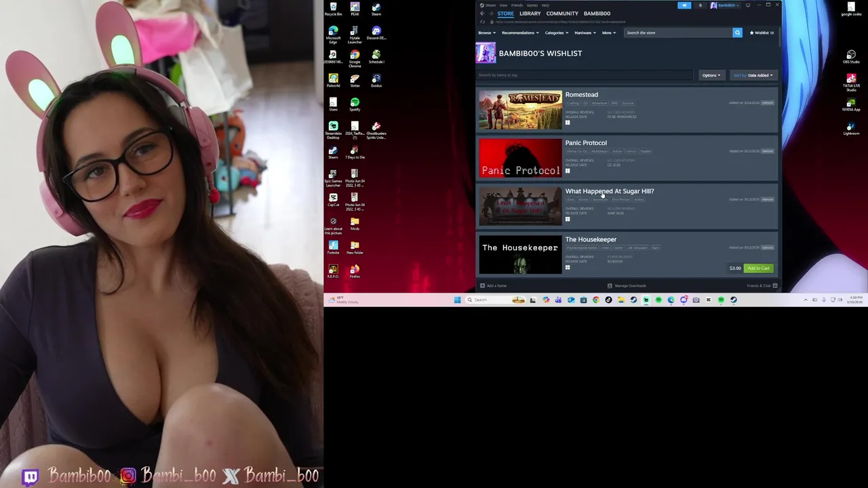Open Streamlabs Desktop shortcut
This screenshot has height=488, width=868.
333,129
